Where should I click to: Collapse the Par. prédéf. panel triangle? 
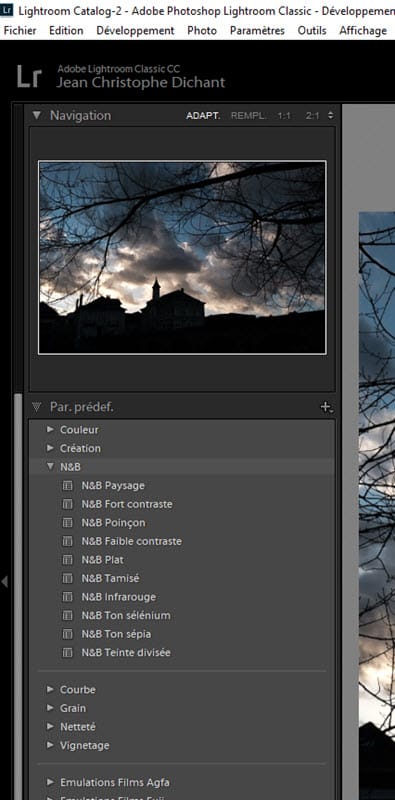coord(36,407)
